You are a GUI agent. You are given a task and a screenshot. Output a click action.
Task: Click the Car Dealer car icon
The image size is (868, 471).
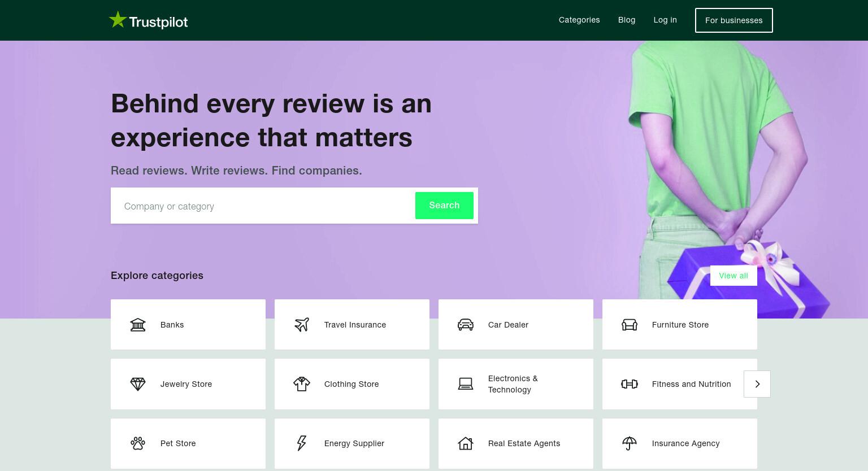pyautogui.click(x=466, y=325)
